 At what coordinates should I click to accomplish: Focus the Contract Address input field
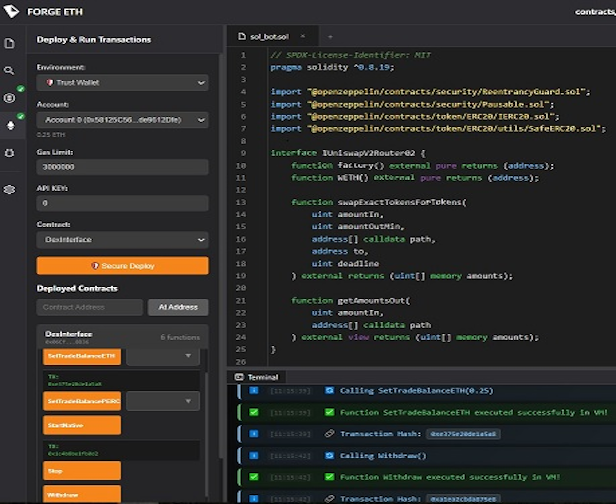[89, 307]
